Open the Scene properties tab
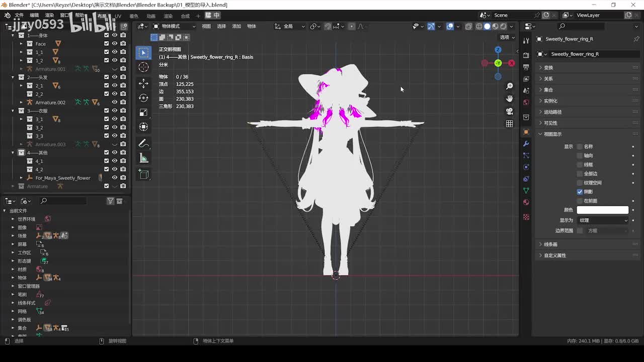 [526, 90]
